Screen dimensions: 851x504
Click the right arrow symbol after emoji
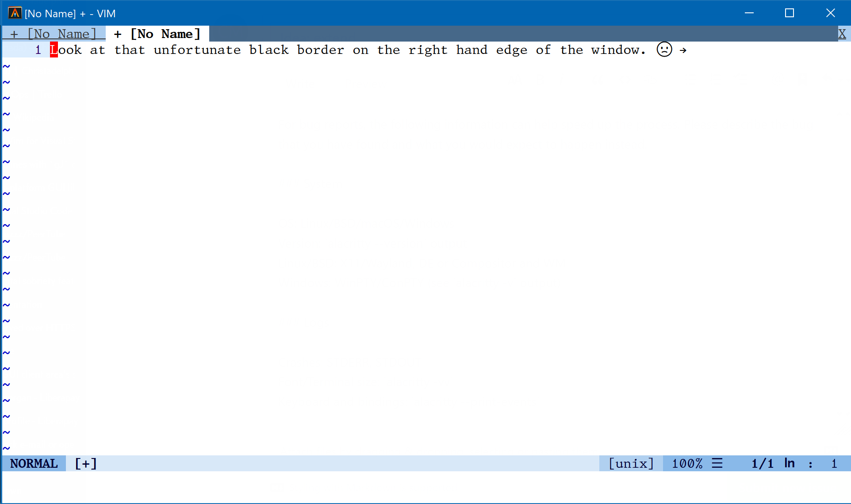(683, 50)
